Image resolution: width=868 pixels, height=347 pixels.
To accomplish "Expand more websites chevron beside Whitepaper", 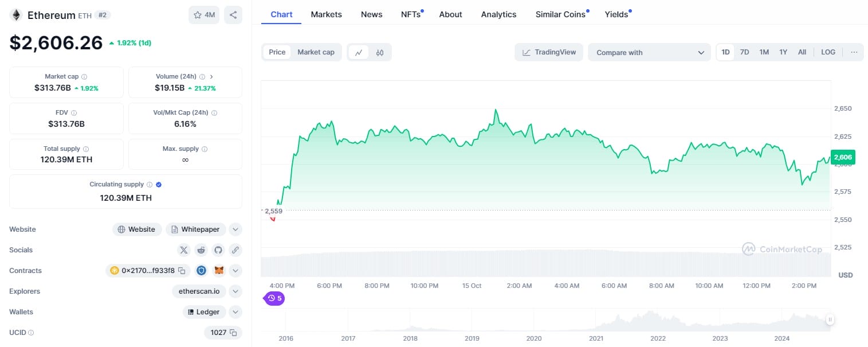I will tap(235, 229).
